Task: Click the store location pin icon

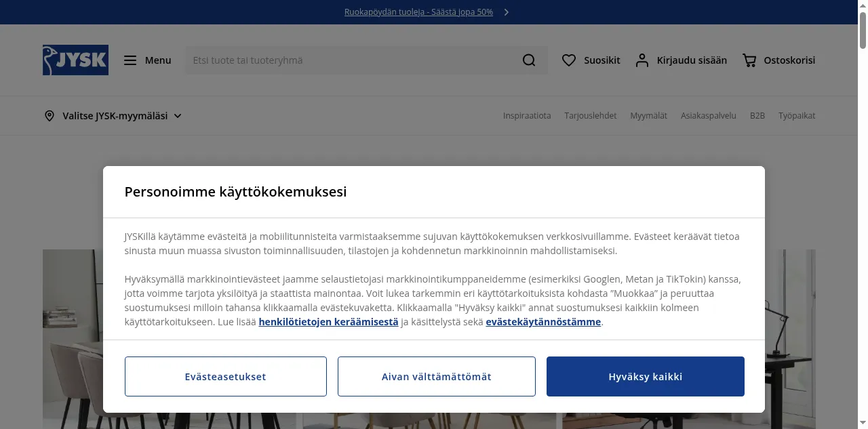Action: (x=50, y=116)
